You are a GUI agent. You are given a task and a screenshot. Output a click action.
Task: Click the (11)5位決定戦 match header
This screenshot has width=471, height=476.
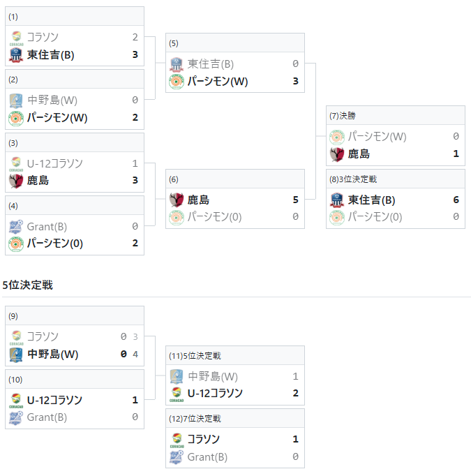[x=235, y=355]
